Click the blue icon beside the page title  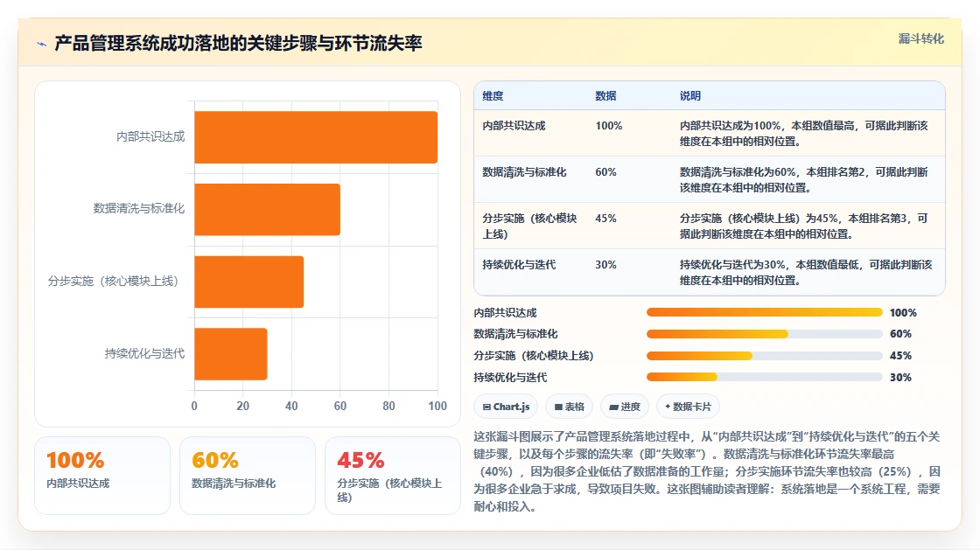41,44
